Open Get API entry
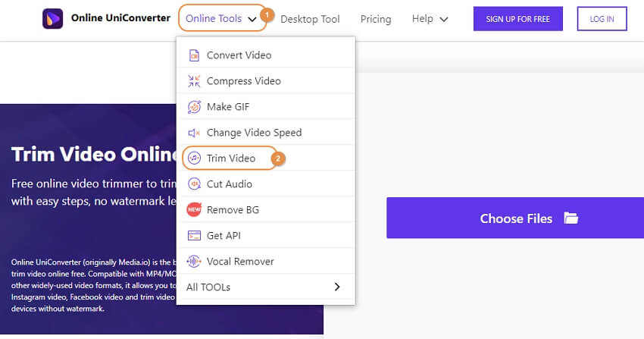644x339 pixels. tap(266, 235)
